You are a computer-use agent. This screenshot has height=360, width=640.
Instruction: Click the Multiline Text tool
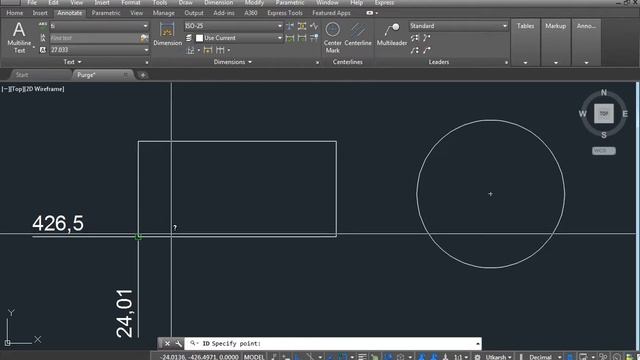tap(19, 38)
